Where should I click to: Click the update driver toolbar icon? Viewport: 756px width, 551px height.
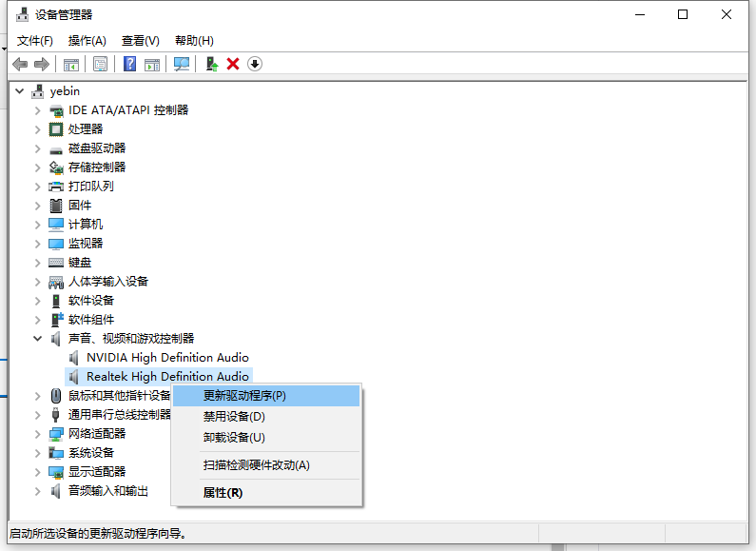212,64
